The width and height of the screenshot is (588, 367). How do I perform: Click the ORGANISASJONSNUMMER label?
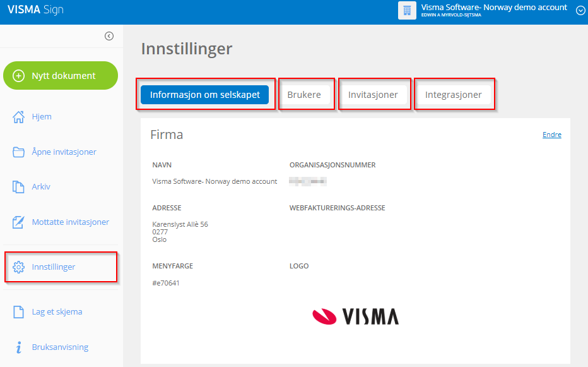(332, 165)
